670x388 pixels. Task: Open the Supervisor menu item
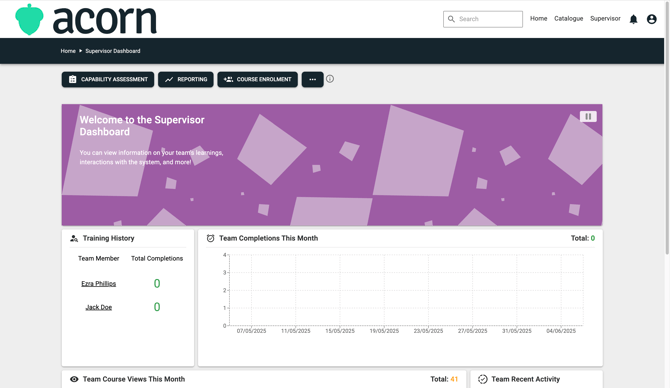[x=605, y=19]
